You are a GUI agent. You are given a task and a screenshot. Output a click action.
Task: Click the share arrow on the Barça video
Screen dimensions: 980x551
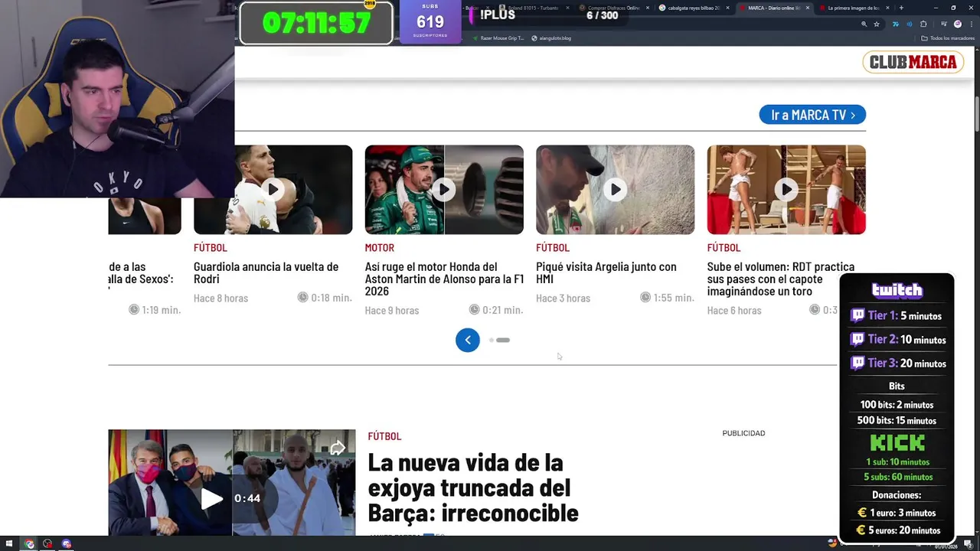338,449
